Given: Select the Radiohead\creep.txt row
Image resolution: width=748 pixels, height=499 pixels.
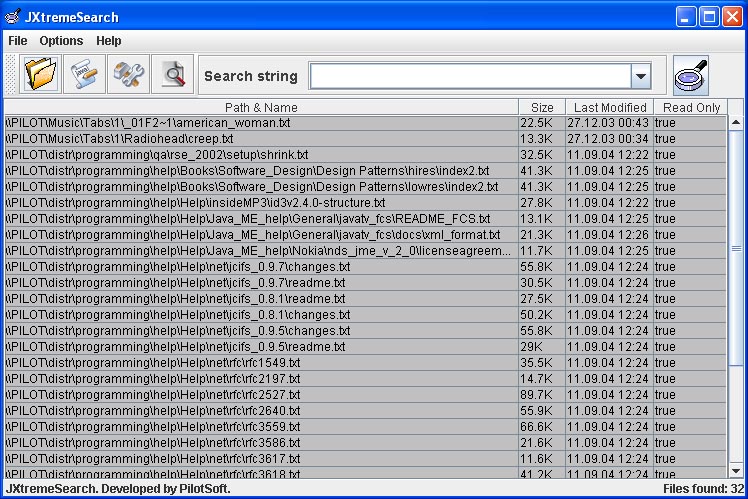Looking at the screenshot, I should coord(365,139).
